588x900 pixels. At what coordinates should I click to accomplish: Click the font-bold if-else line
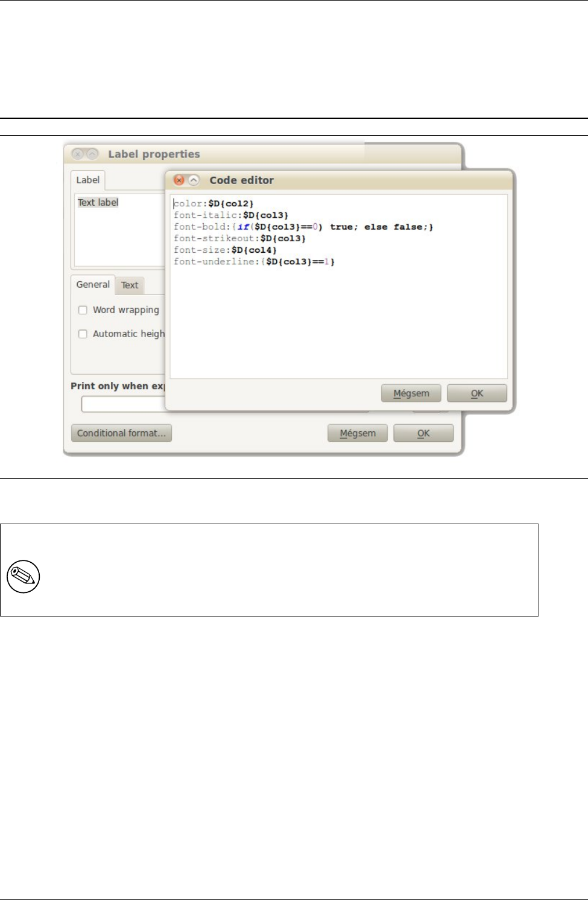[x=304, y=227]
